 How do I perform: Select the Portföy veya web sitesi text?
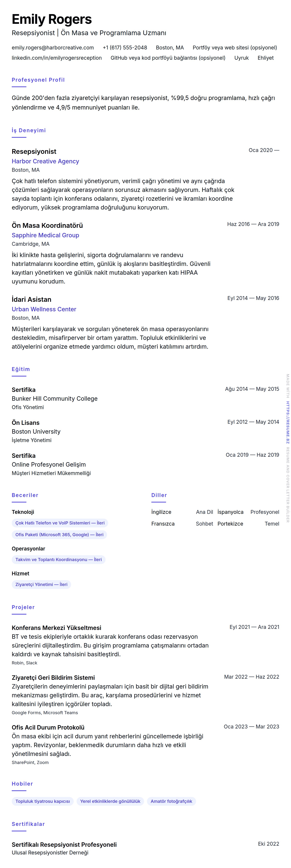click(x=234, y=47)
